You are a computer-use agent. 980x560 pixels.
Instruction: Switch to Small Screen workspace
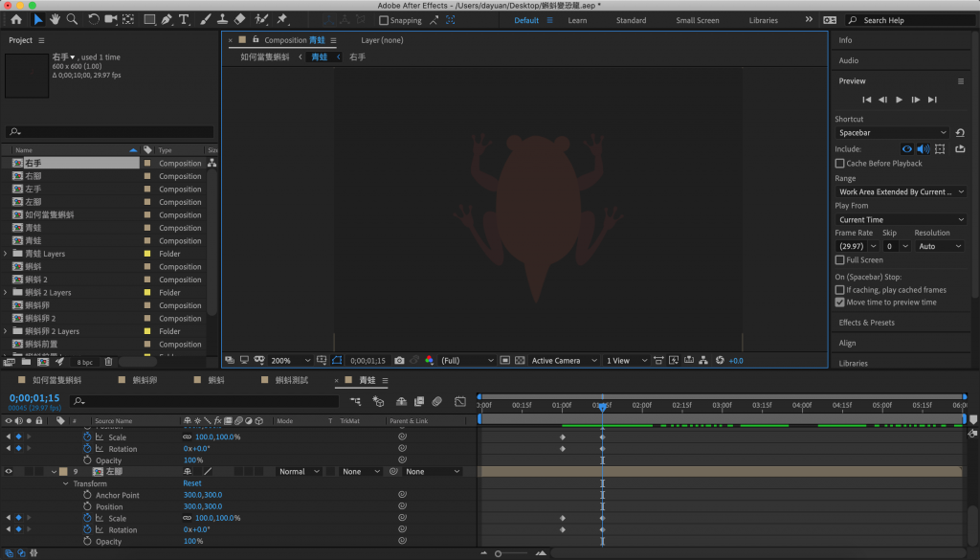tap(697, 21)
